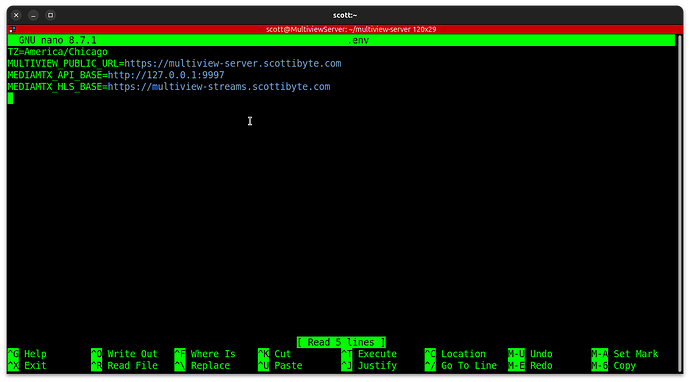Click the M-6 Copy shortcut
The image size is (690, 382).
tap(613, 366)
